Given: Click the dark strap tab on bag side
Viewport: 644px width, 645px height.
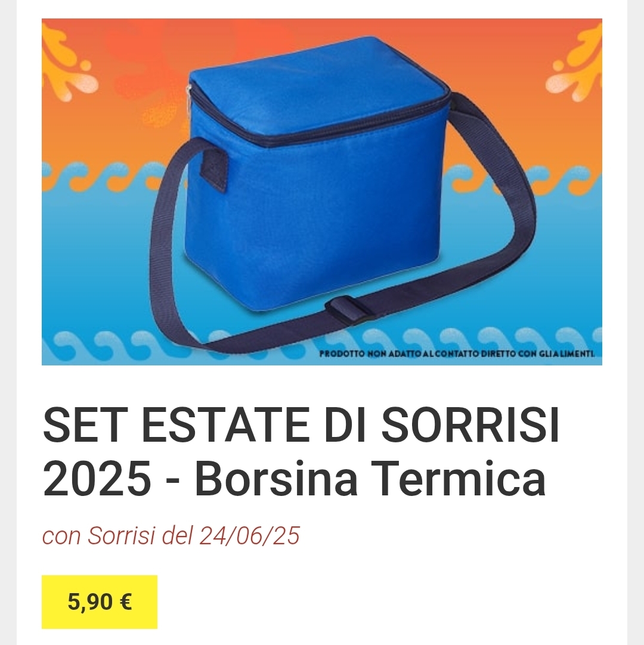Looking at the screenshot, I should click(x=213, y=170).
